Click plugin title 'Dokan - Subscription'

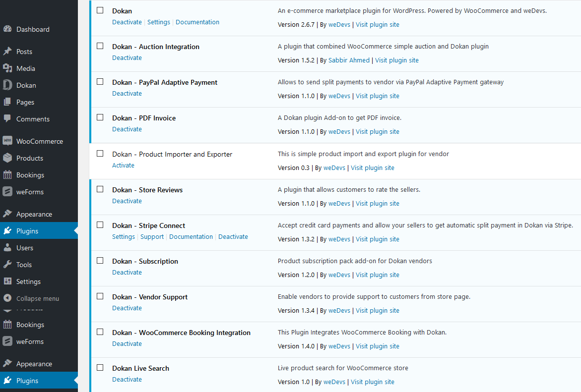(x=145, y=261)
